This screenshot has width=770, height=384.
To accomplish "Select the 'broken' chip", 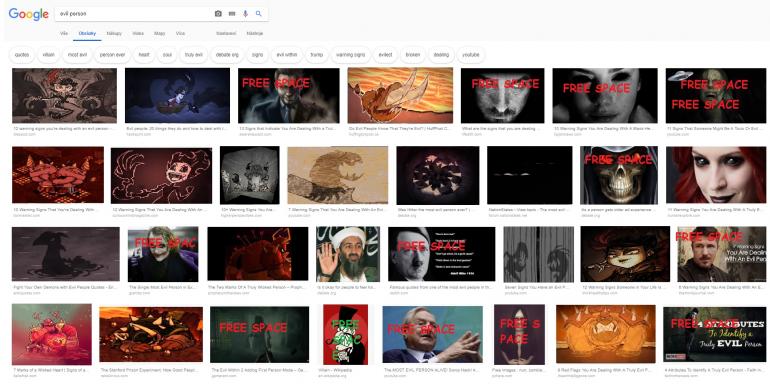I will click(413, 55).
